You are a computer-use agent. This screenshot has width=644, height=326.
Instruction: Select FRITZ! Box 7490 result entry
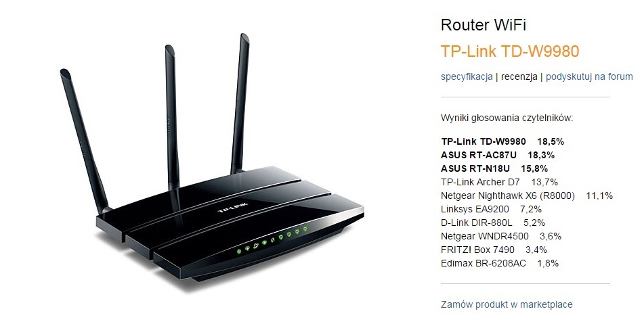click(494, 250)
